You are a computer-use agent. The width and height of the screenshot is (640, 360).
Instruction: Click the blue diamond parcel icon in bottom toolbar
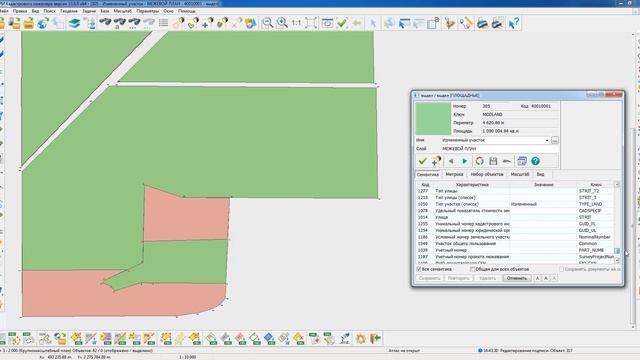[x=269, y=338]
